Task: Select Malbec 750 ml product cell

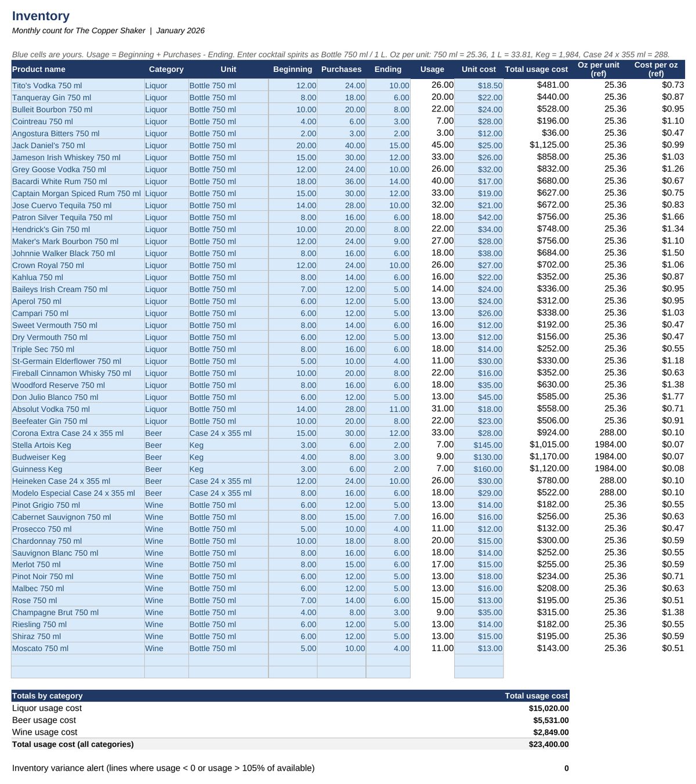Action: tap(78, 588)
